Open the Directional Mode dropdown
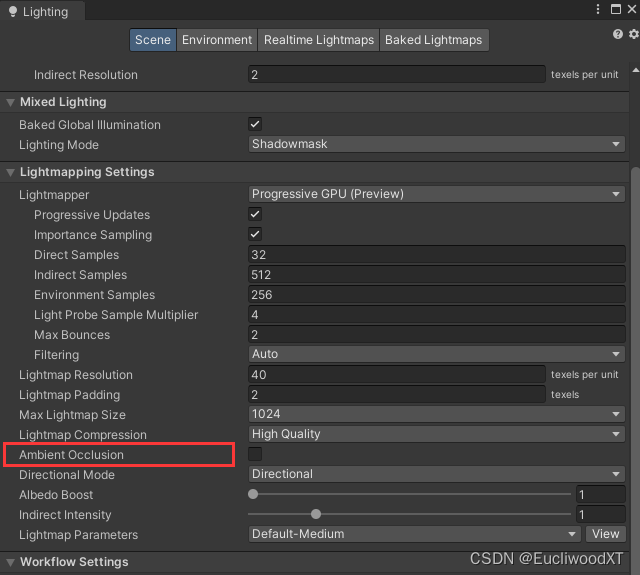Image resolution: width=640 pixels, height=575 pixels. tap(436, 474)
